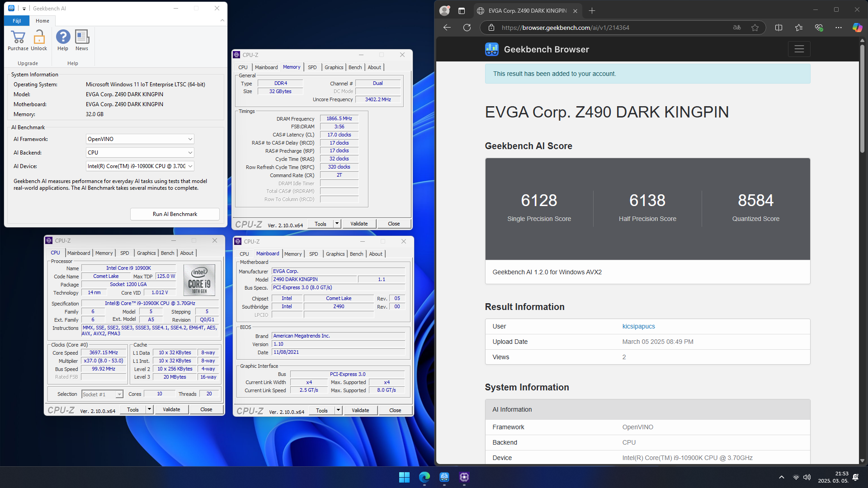Click the 8584 Quantized Score
Viewport: 868px width, 488px height.
pos(755,200)
